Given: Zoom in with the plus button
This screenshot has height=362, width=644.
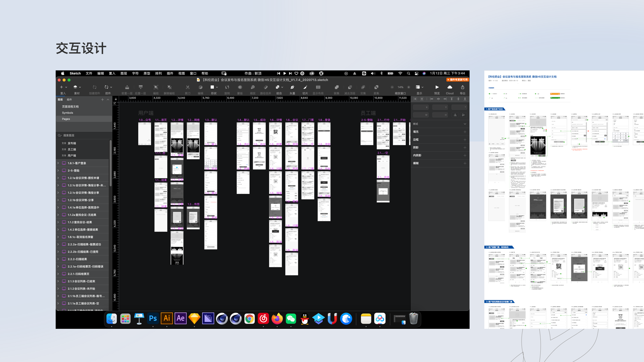Looking at the screenshot, I should pyautogui.click(x=409, y=87).
